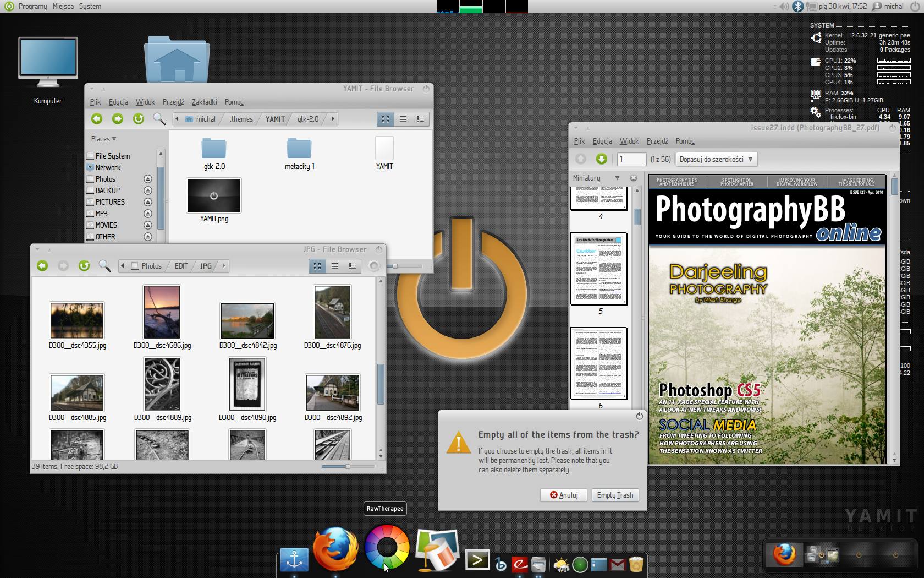Image resolution: width=924 pixels, height=578 pixels.
Task: Open the Edycja menu in YAMIT File Browser
Action: pyautogui.click(x=118, y=102)
